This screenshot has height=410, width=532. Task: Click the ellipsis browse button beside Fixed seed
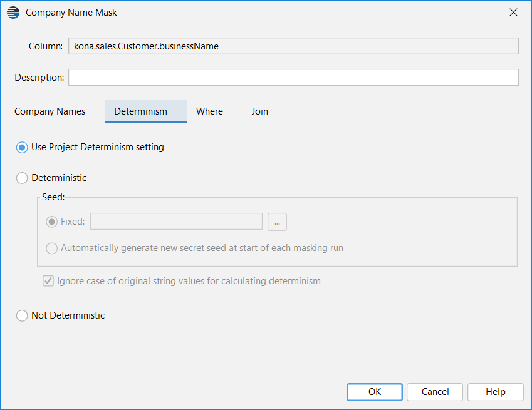277,222
